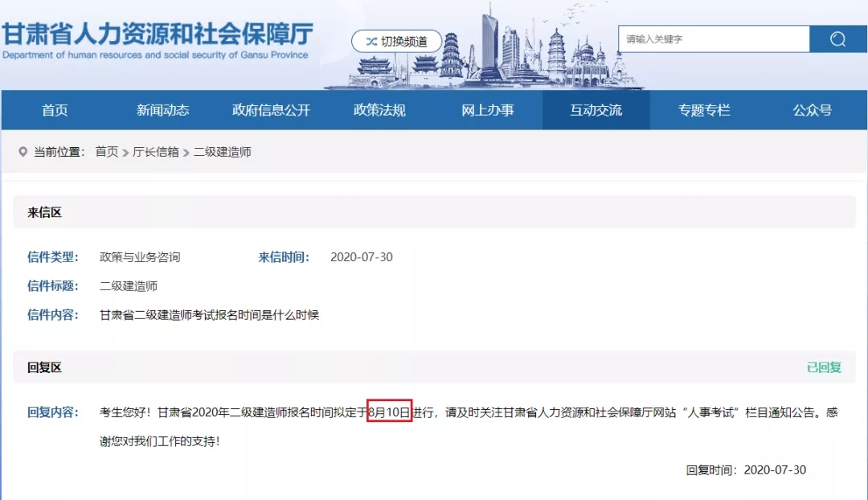Click the location pin icon by 当前位置
Image resolution: width=868 pixels, height=500 pixels.
(x=23, y=152)
